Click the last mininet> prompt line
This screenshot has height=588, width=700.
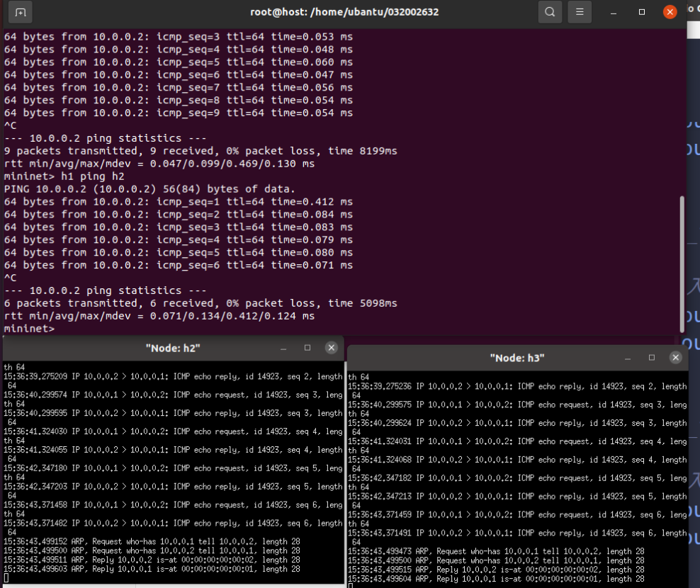[29, 329]
